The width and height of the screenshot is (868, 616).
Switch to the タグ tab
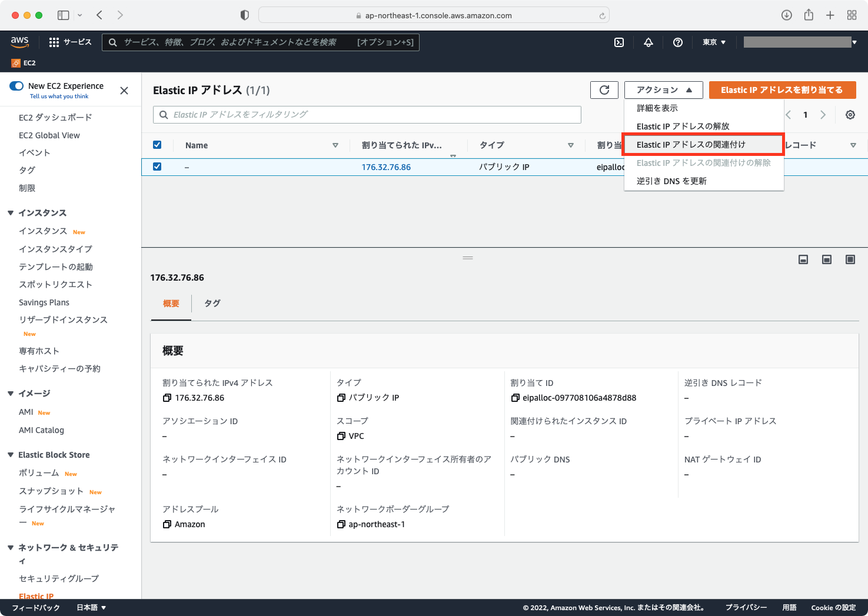212,303
